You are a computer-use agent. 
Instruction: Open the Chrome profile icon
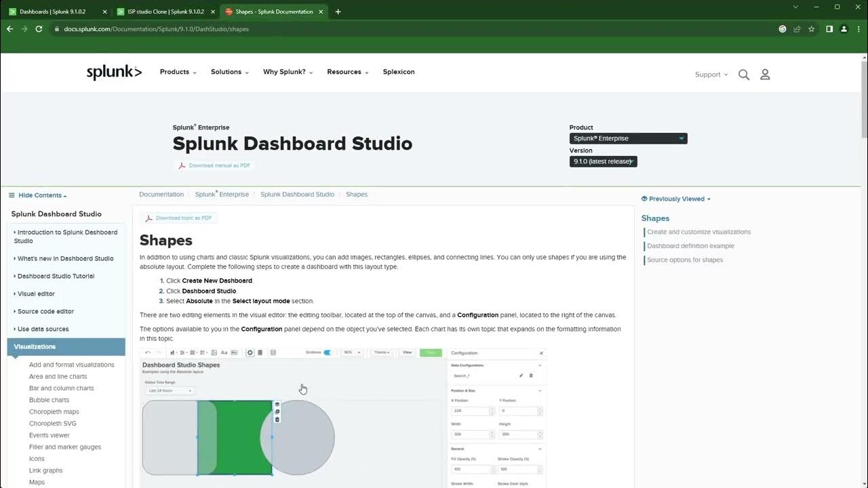844,29
